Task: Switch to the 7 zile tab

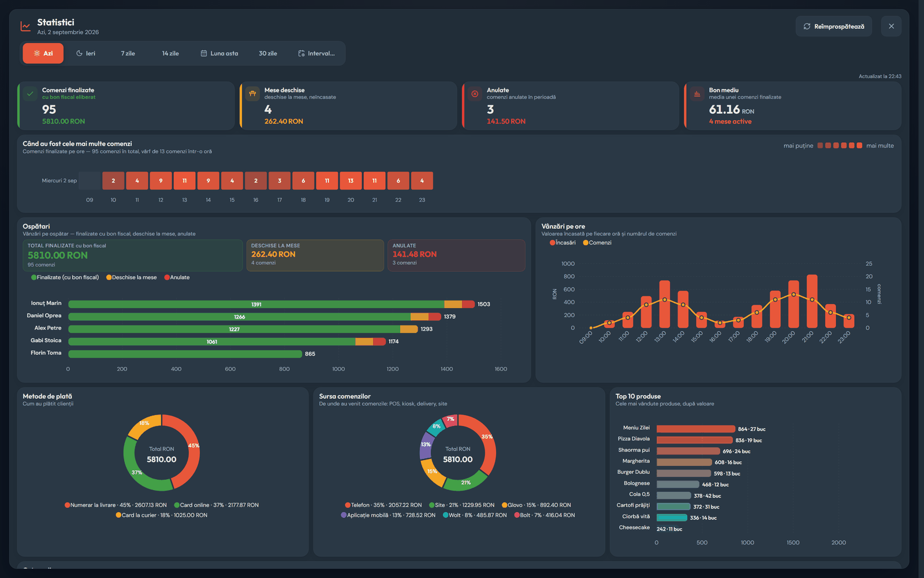Action: [128, 53]
